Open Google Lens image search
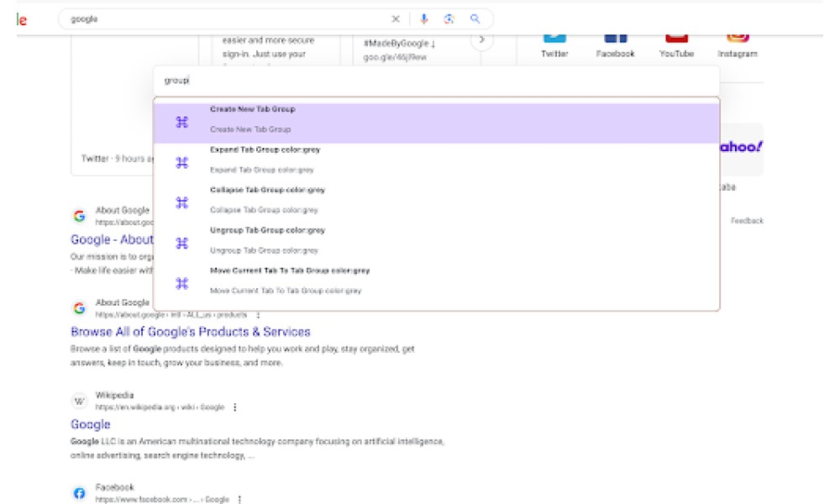Viewport: 840px width, 504px height. point(449,19)
